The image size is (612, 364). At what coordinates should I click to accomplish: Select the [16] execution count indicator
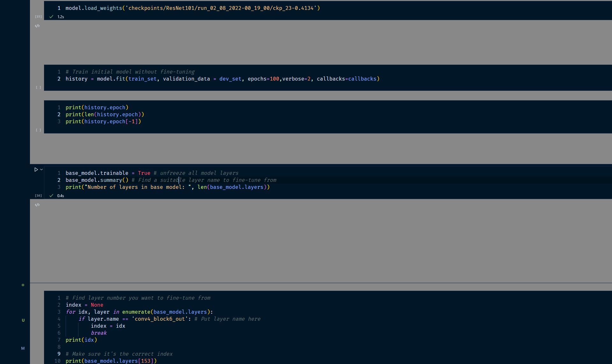[x=38, y=195]
